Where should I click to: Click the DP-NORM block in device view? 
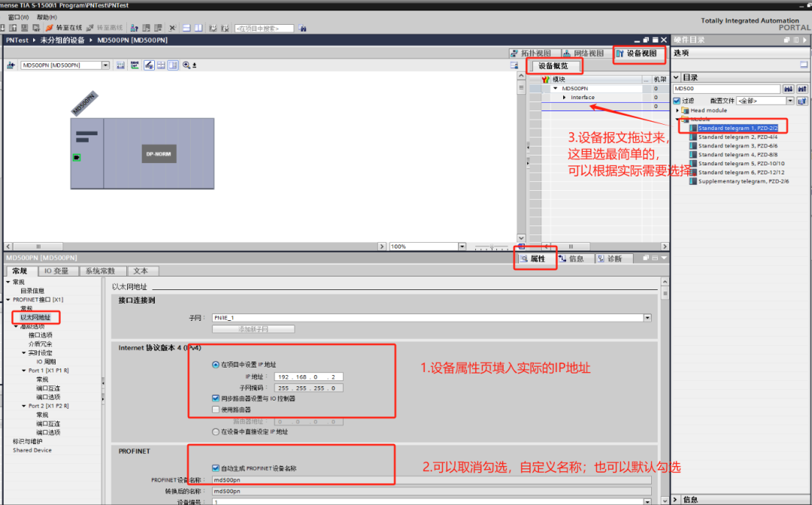point(159,153)
